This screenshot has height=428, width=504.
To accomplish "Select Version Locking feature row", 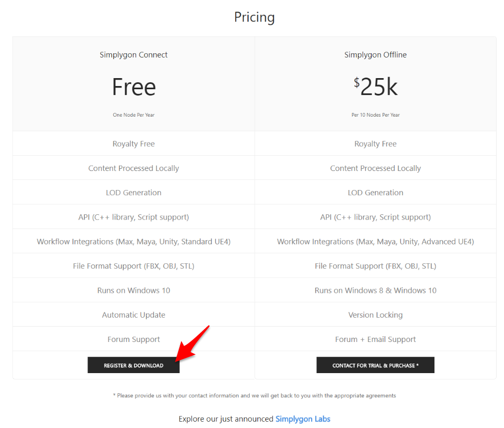I will point(375,315).
